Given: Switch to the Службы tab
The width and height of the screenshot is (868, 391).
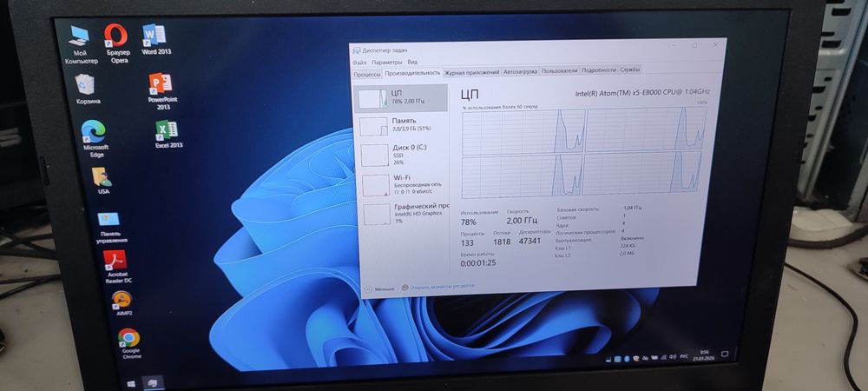Looking at the screenshot, I should coord(630,70).
